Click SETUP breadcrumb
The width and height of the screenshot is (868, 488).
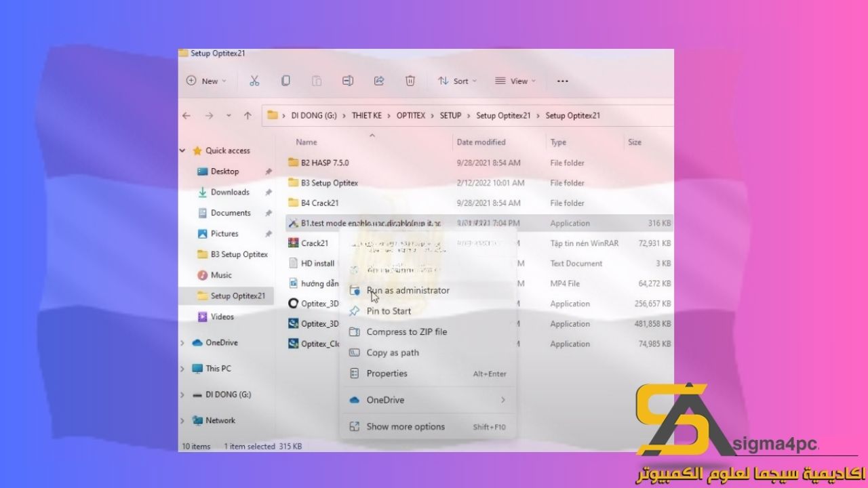tap(450, 115)
